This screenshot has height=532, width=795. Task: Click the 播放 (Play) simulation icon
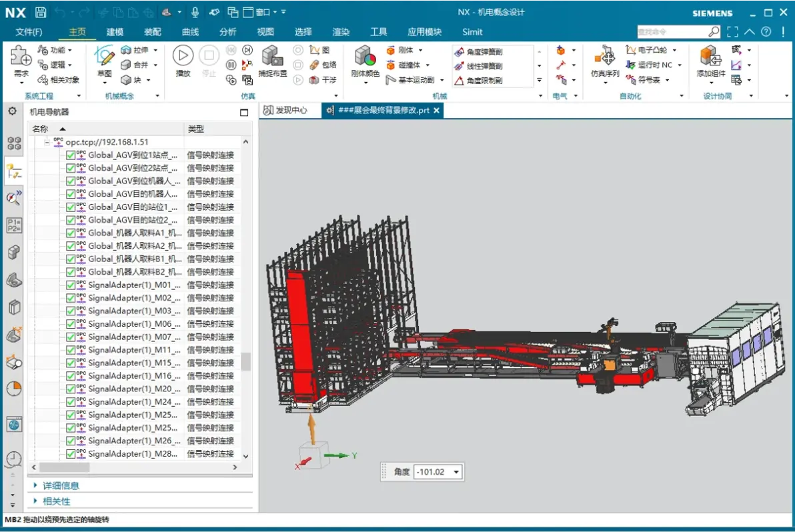click(x=182, y=56)
